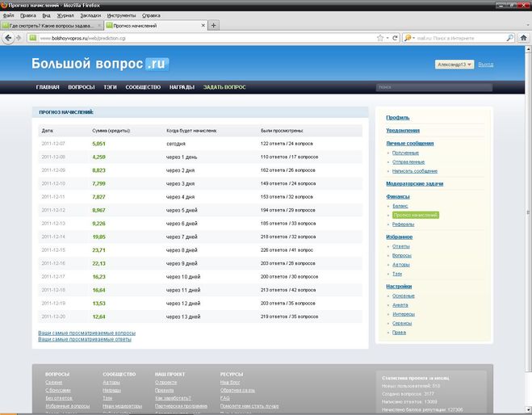Open Отправленные messages link
Screen dimensions: 532x415
point(408,162)
